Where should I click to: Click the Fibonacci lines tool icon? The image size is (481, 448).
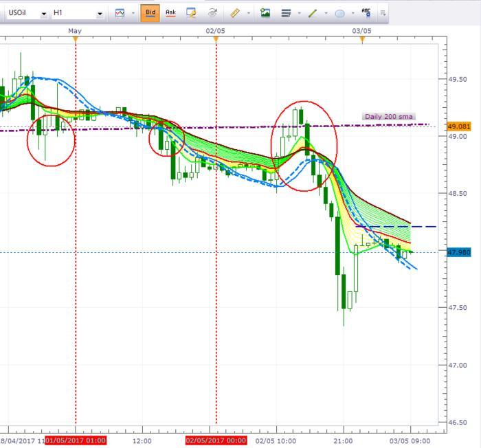pyautogui.click(x=286, y=13)
